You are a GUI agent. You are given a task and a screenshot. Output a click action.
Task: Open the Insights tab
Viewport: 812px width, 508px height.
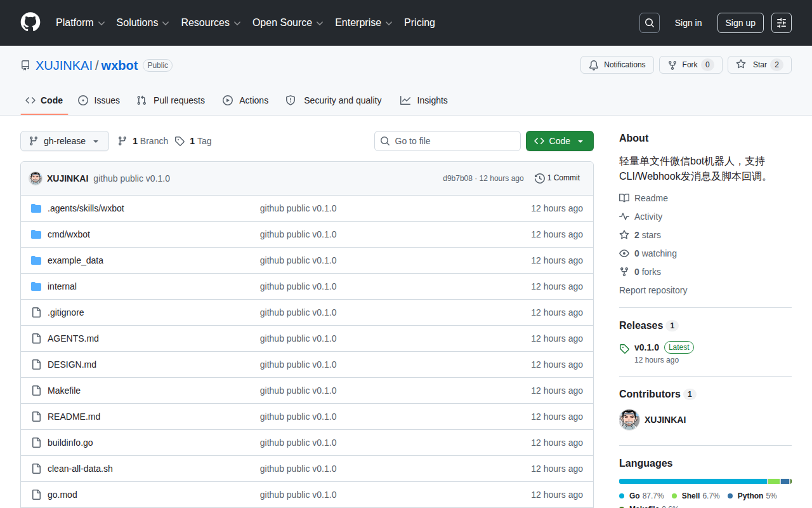[x=424, y=100]
